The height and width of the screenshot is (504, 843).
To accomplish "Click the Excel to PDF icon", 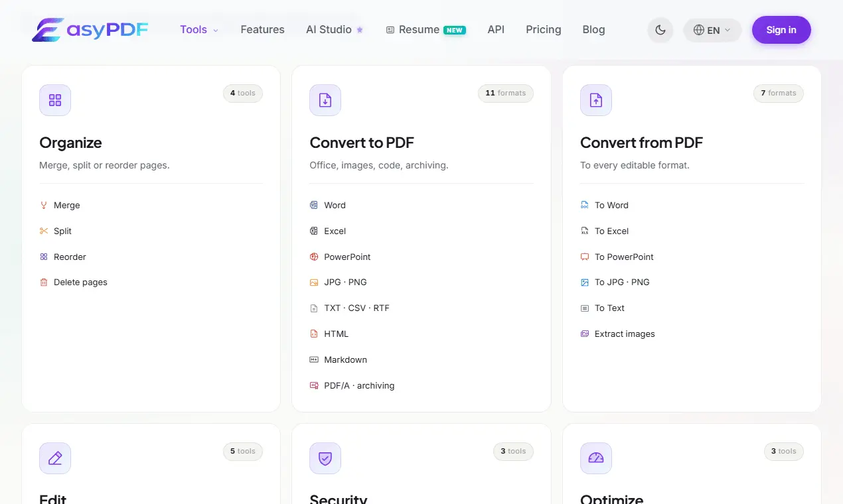I will [314, 231].
